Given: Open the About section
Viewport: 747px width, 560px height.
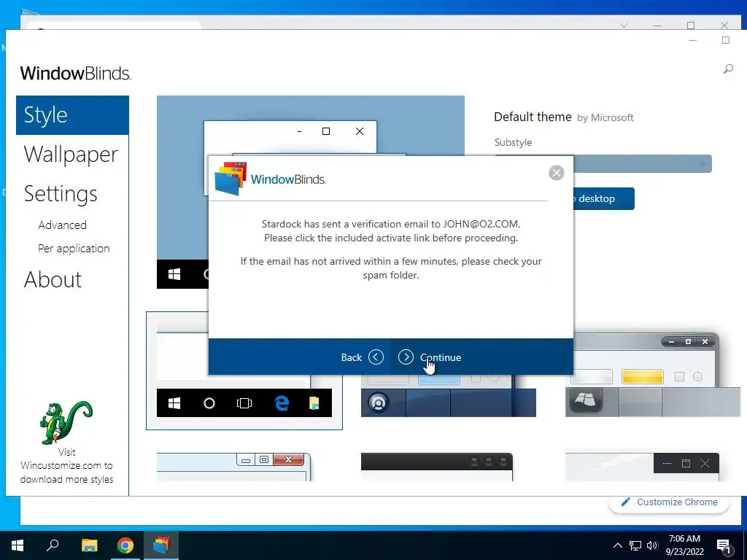Looking at the screenshot, I should pos(53,279).
